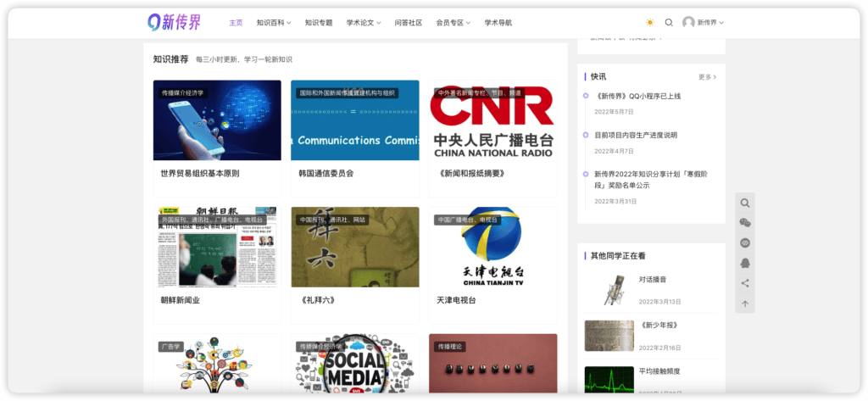Open 学术导航 menu item
Image resolution: width=868 pixels, height=401 pixels.
[x=498, y=23]
